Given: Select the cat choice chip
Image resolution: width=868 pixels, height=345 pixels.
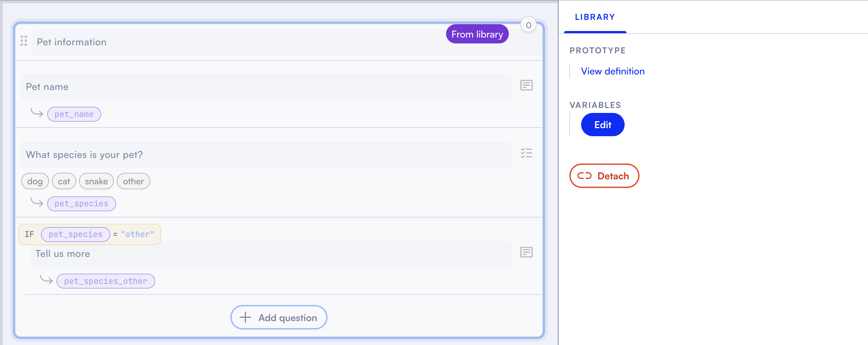Looking at the screenshot, I should [64, 181].
